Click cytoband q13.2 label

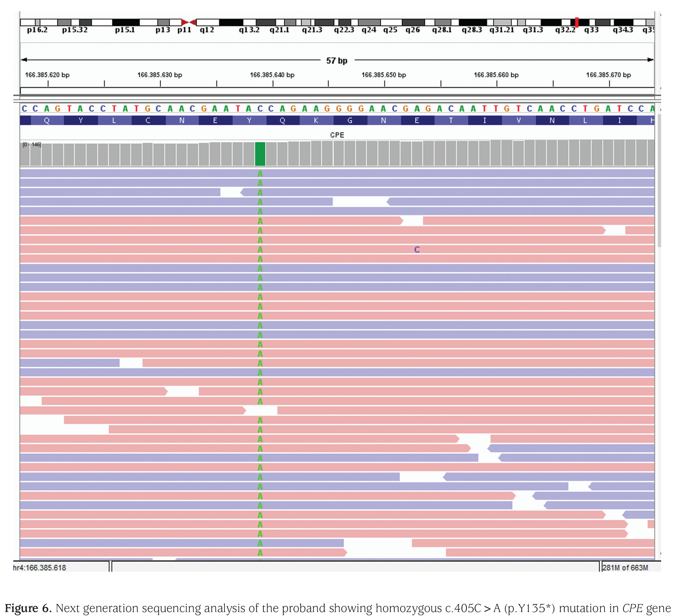coord(249,30)
